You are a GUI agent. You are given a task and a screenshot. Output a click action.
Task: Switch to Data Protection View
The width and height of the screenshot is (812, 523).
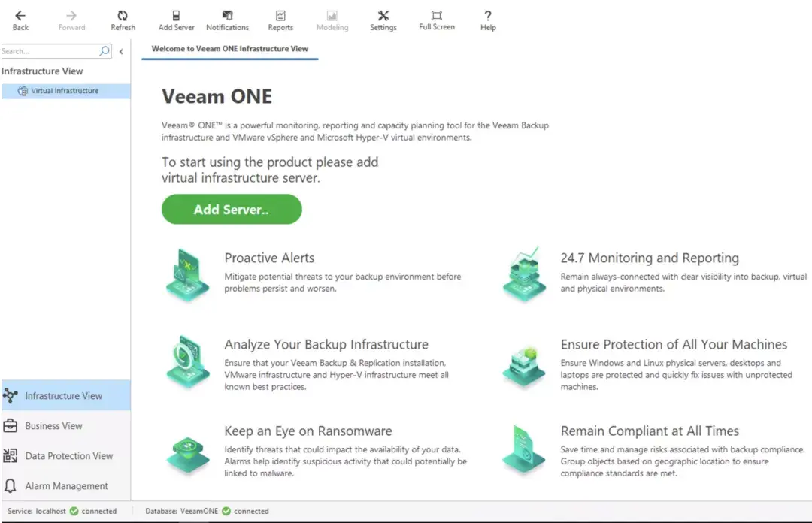click(66, 455)
